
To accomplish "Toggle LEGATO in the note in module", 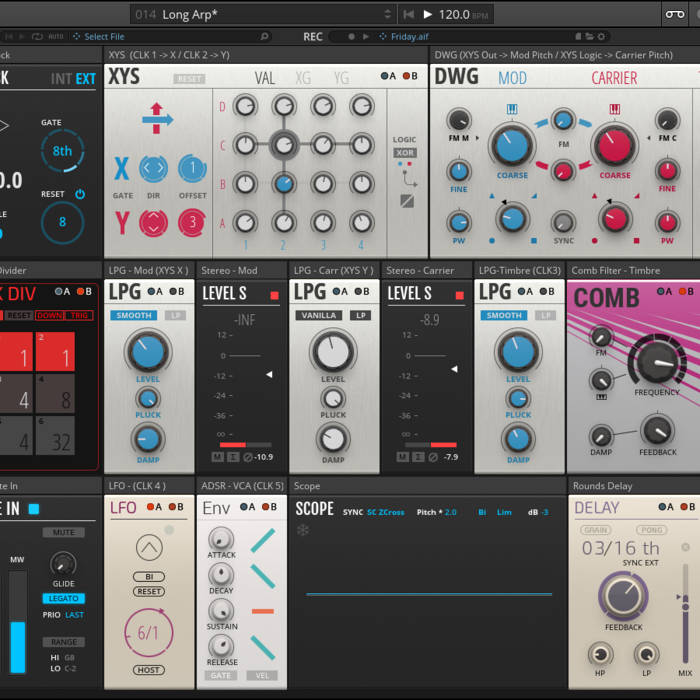I will (x=63, y=598).
